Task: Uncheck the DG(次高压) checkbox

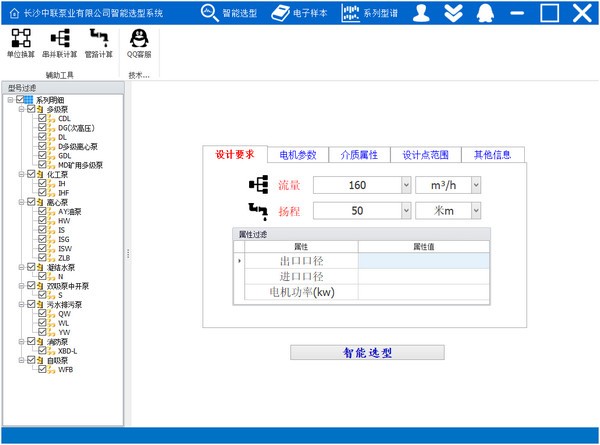Action: pyautogui.click(x=42, y=127)
